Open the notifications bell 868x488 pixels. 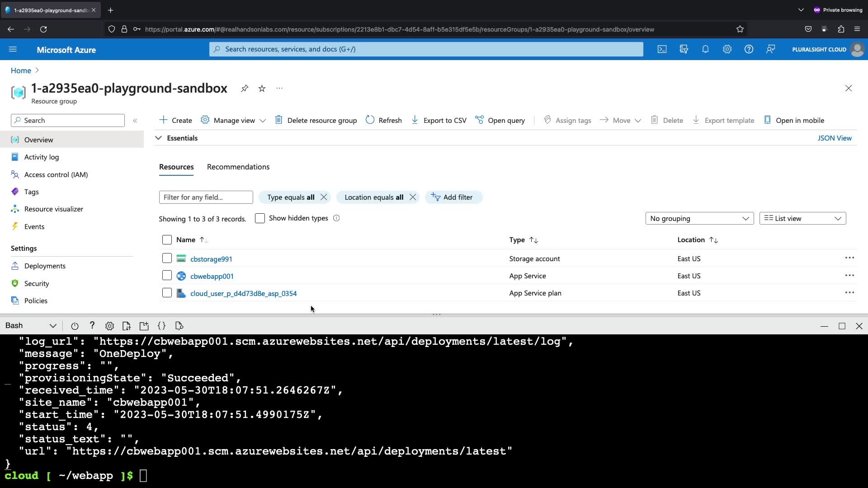[705, 49]
